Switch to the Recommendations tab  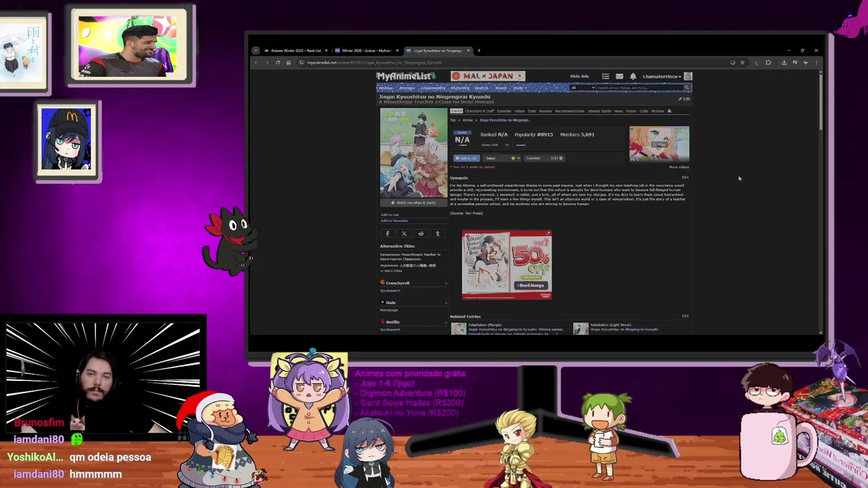pos(570,111)
